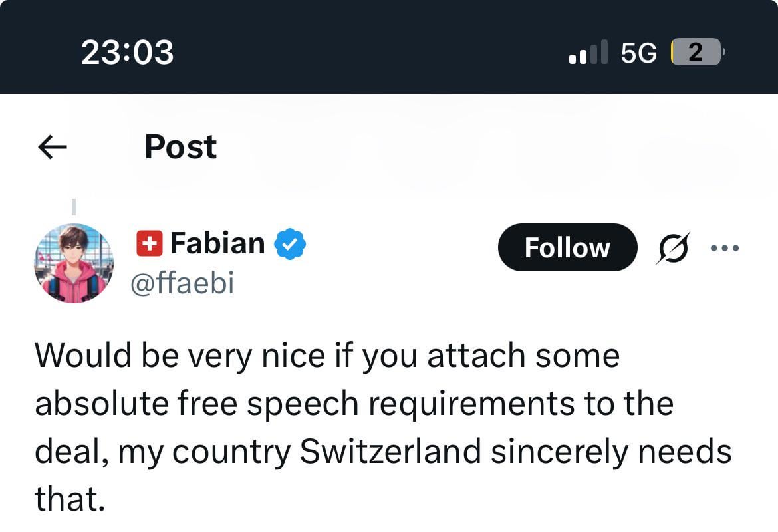Open the three-dot more options menu
Viewport: 778px width, 532px height.
724,247
